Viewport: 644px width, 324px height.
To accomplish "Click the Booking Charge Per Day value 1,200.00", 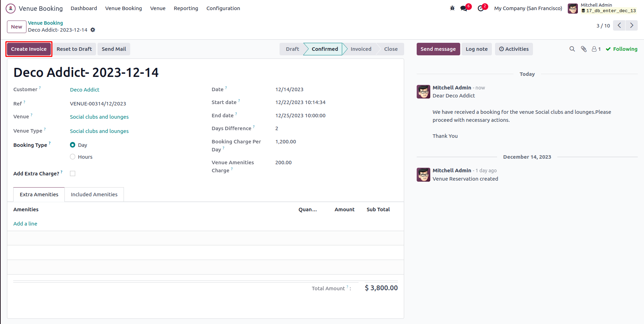I will pos(285,142).
